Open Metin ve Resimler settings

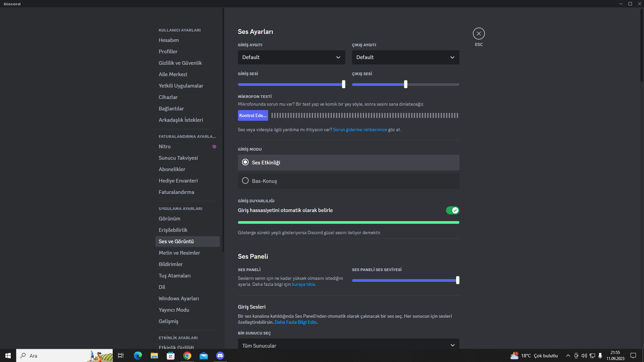coord(187,253)
